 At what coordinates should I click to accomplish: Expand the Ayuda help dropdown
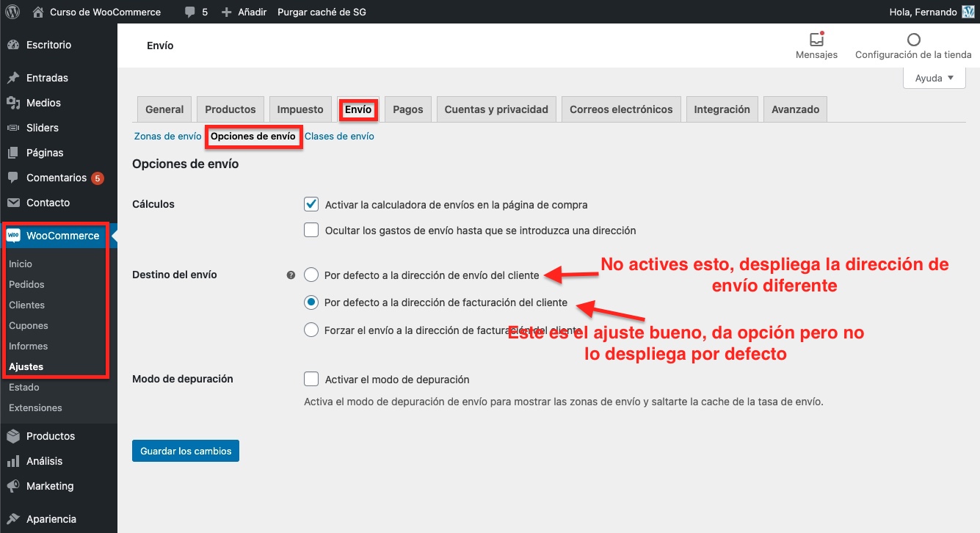pyautogui.click(x=934, y=78)
